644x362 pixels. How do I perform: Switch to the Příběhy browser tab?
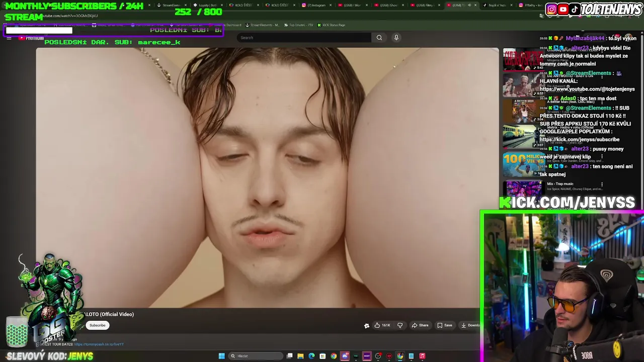click(529, 5)
